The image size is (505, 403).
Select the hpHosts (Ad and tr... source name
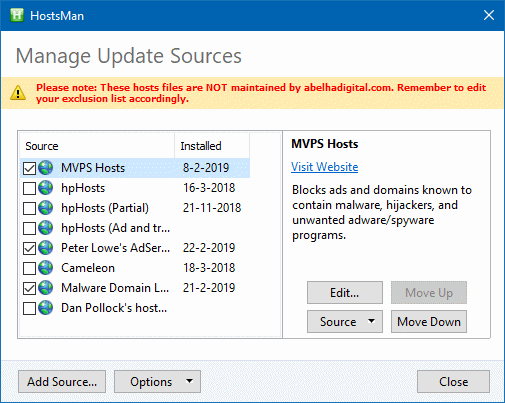pyautogui.click(x=116, y=228)
